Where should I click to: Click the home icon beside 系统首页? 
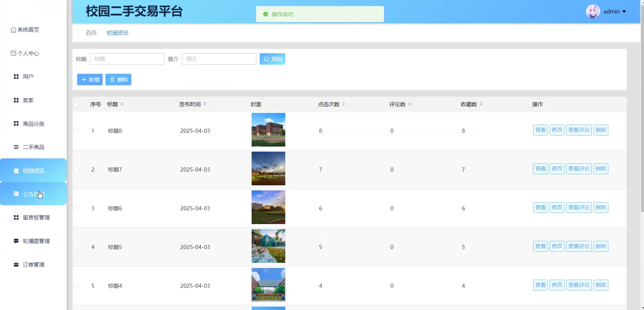pyautogui.click(x=13, y=30)
